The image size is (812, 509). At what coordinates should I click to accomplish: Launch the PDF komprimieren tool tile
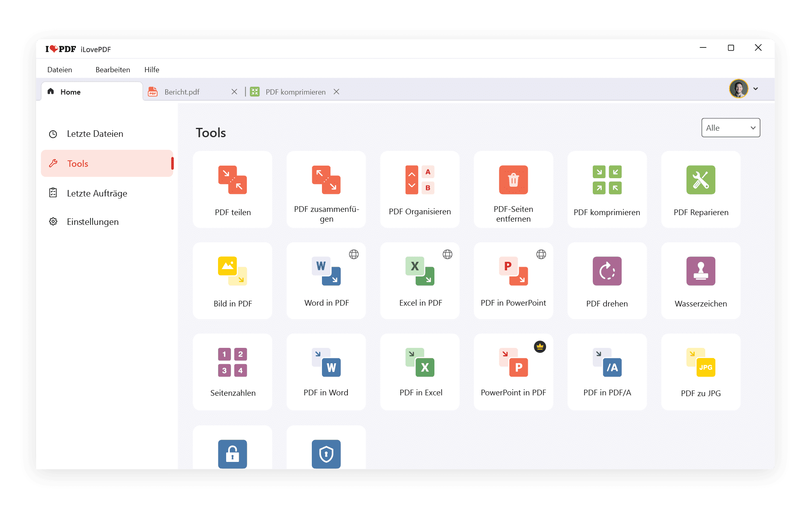point(607,189)
